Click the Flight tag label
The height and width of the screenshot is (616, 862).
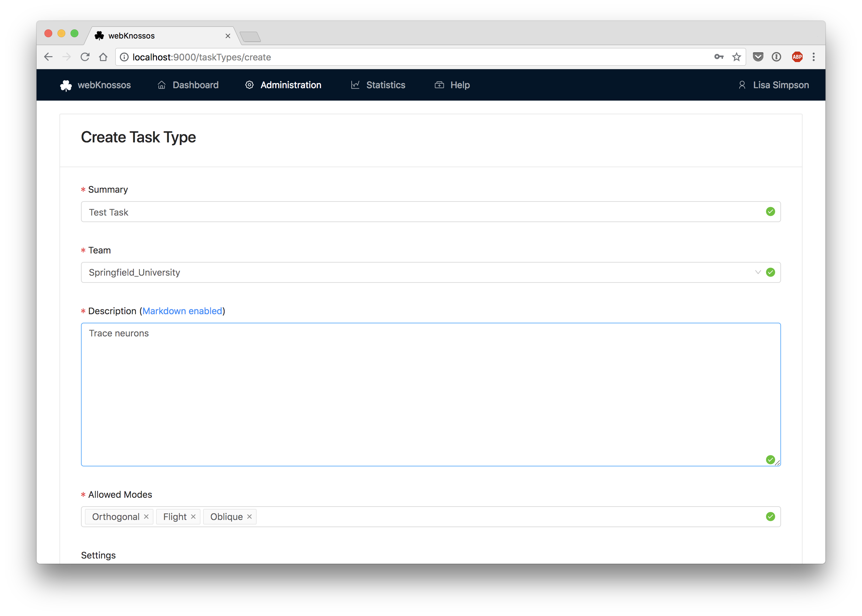pos(175,517)
